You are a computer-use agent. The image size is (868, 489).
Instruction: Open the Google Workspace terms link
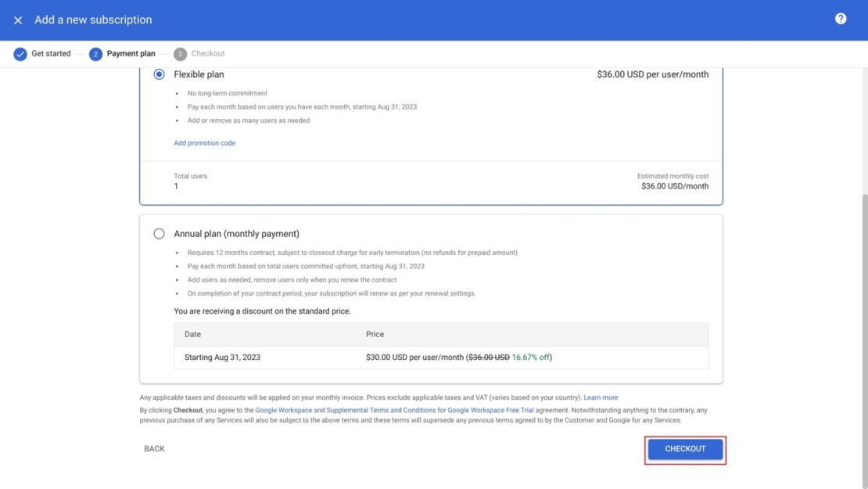(282, 409)
